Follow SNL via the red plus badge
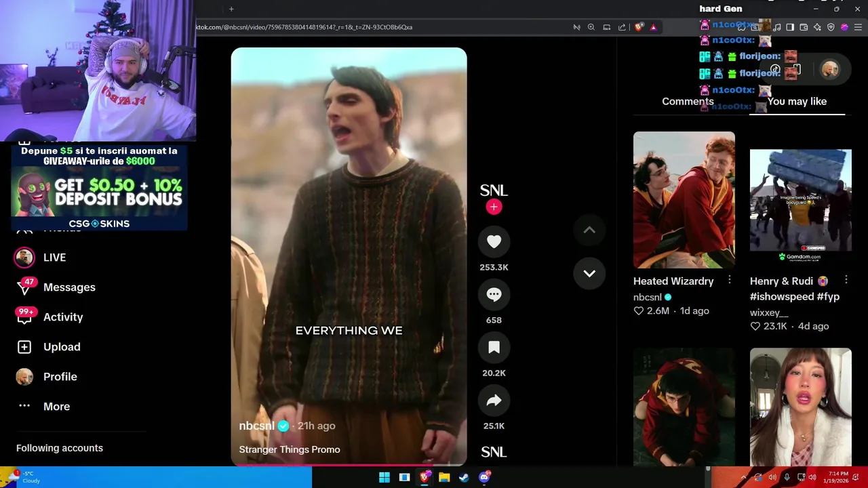 [x=494, y=207]
